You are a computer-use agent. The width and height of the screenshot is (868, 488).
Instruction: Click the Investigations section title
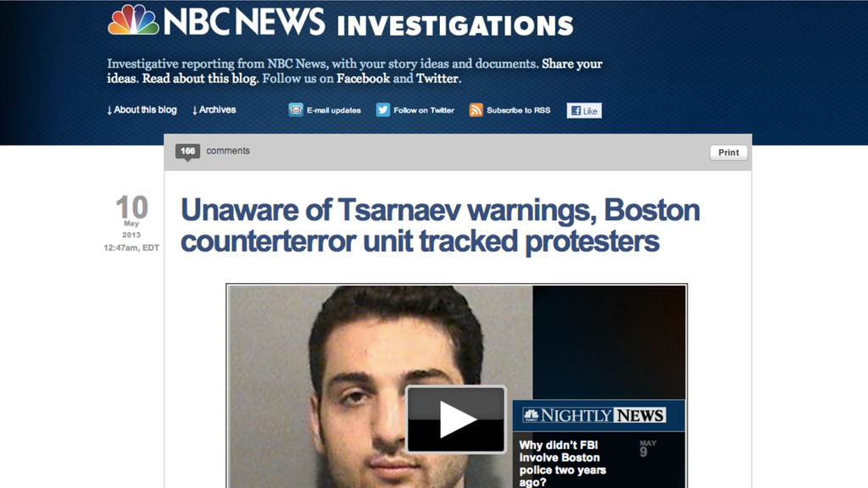pyautogui.click(x=455, y=25)
